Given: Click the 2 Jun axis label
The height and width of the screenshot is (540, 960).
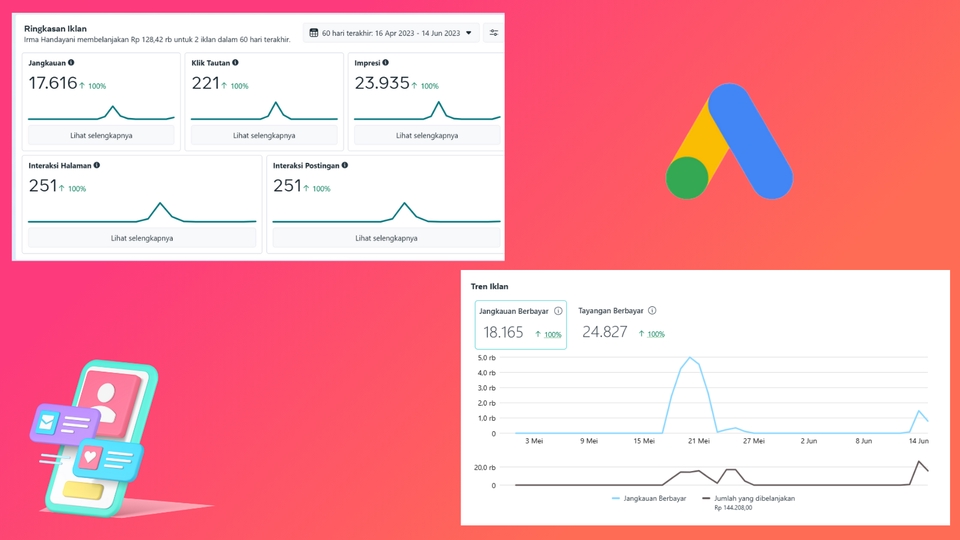Looking at the screenshot, I should coord(808,441).
